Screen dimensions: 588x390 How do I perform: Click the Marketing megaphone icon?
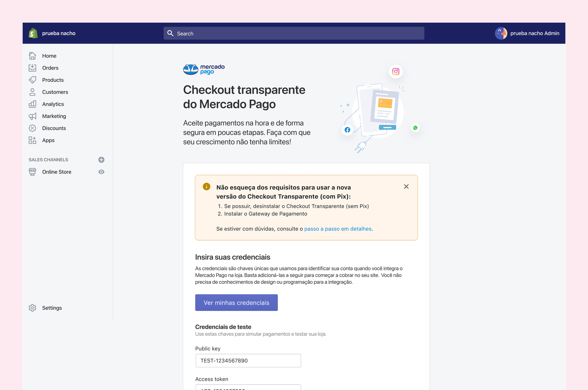(32, 116)
